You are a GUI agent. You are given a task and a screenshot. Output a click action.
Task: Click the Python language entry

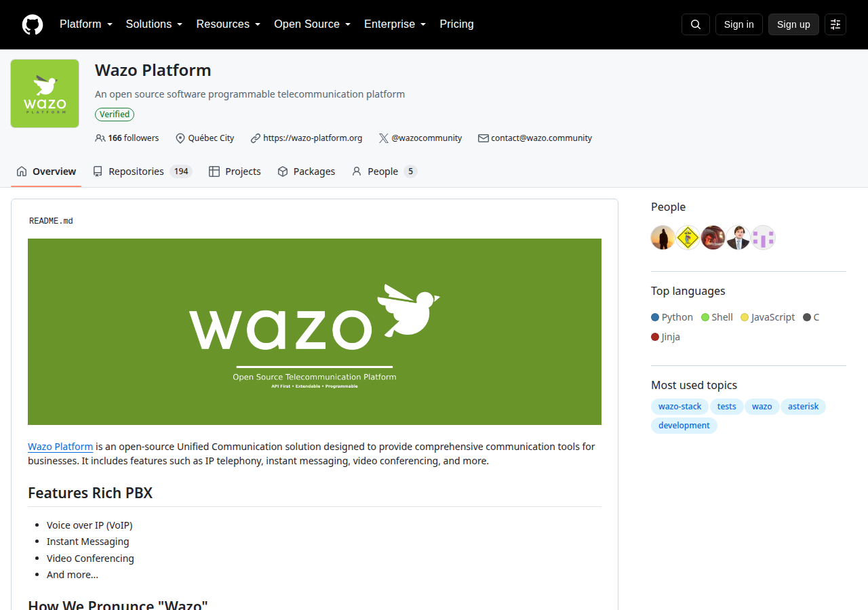point(672,317)
